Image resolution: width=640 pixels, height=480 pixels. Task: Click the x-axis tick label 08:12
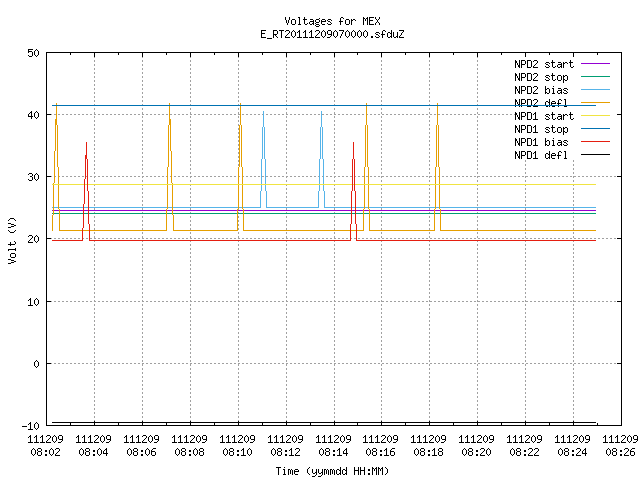click(285, 452)
